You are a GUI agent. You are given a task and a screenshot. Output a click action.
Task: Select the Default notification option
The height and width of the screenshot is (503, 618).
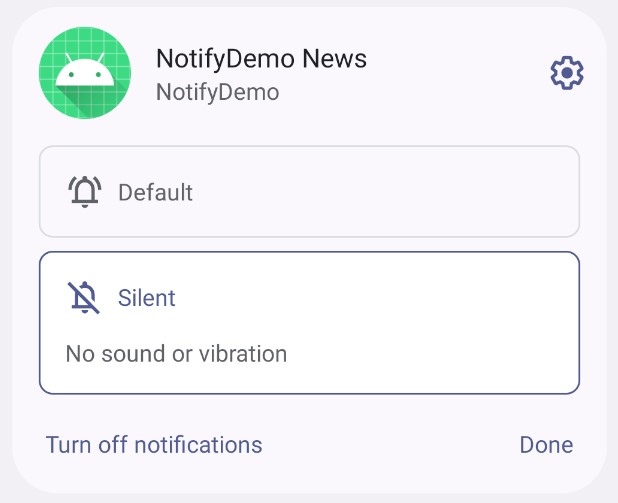[309, 192]
